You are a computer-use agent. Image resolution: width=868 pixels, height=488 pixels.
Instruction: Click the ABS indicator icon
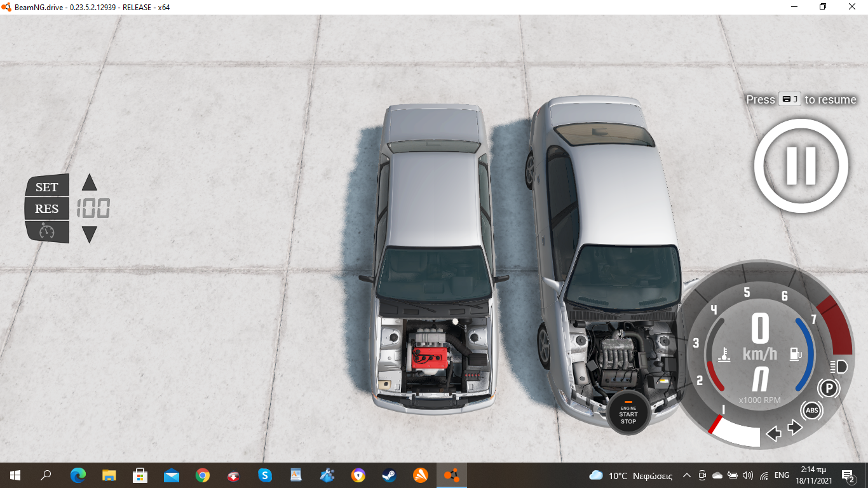click(811, 410)
